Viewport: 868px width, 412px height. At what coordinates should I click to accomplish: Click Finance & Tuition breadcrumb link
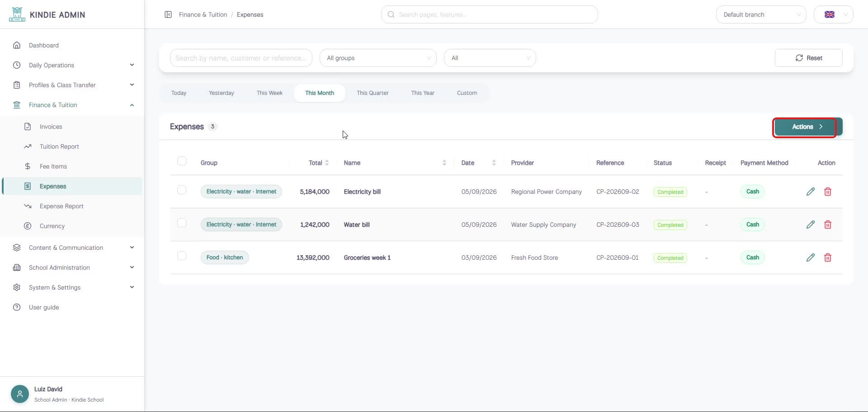coord(203,14)
